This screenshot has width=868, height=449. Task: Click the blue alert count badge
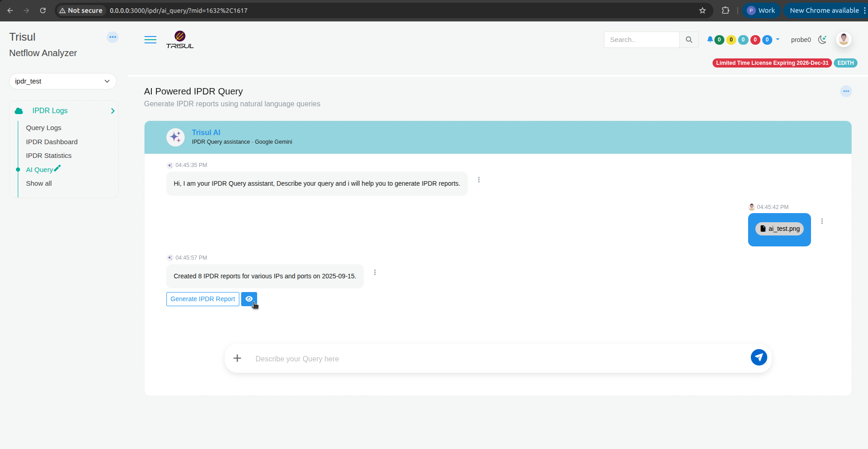point(767,40)
